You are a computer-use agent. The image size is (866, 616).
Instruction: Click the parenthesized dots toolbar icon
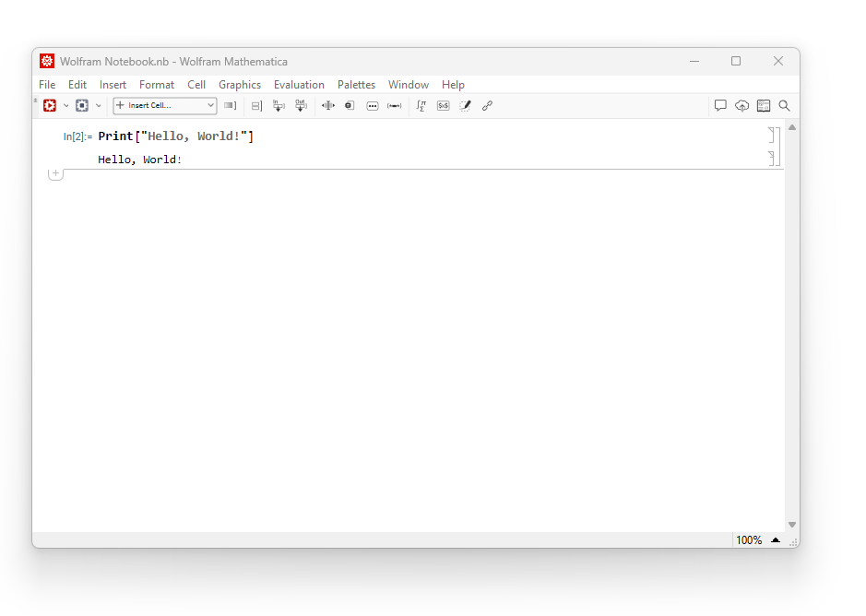[395, 105]
